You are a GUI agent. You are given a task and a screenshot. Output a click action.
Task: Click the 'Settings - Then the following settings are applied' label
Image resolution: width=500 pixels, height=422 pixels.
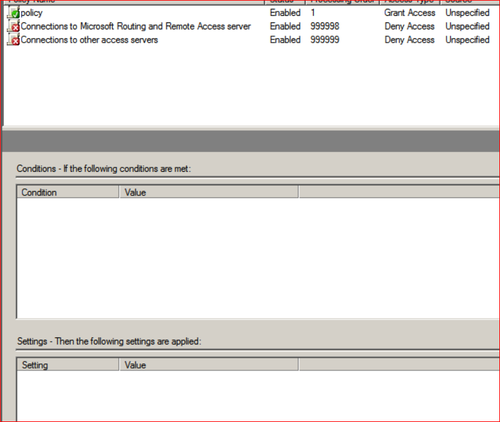click(109, 341)
